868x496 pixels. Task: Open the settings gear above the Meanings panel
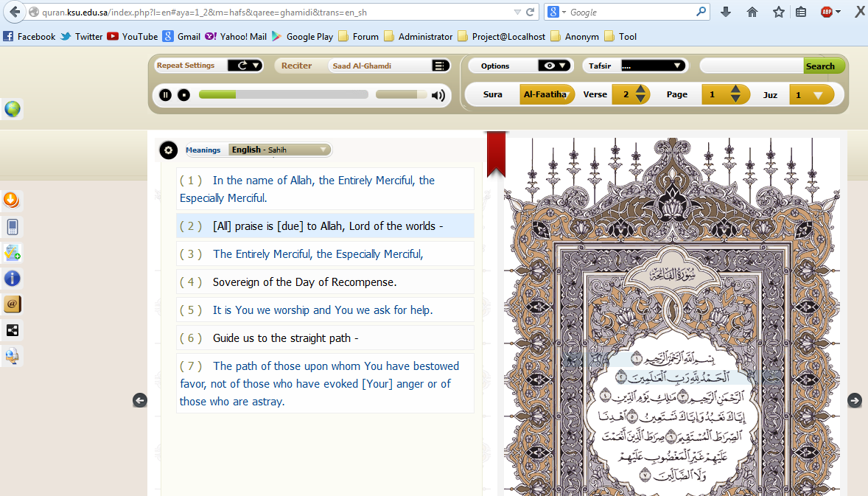169,150
